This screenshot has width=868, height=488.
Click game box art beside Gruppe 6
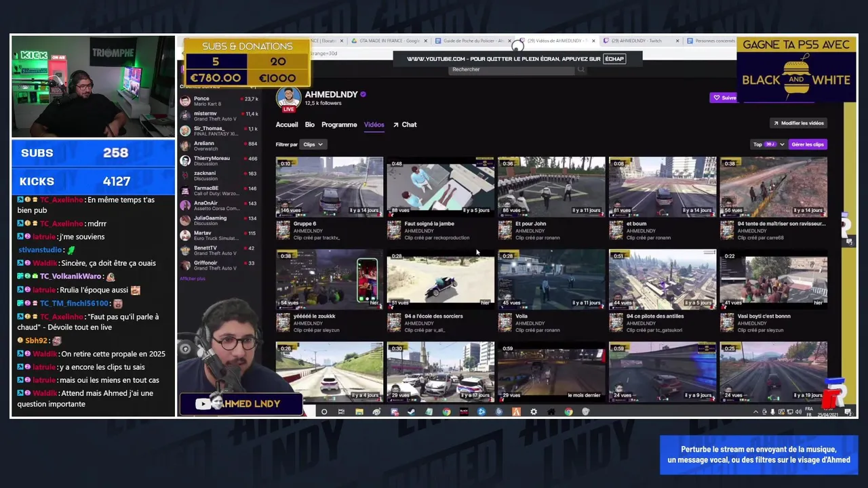click(x=283, y=230)
